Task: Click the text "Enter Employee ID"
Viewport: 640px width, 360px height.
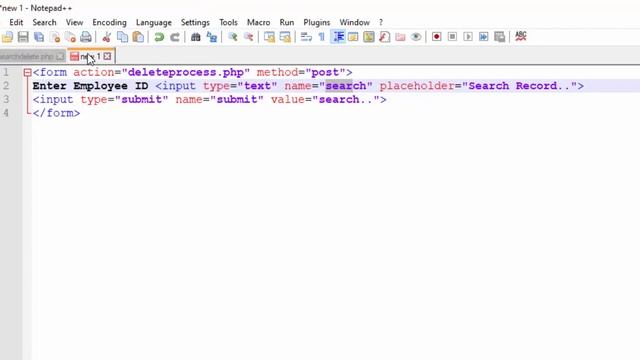Action: click(90, 86)
